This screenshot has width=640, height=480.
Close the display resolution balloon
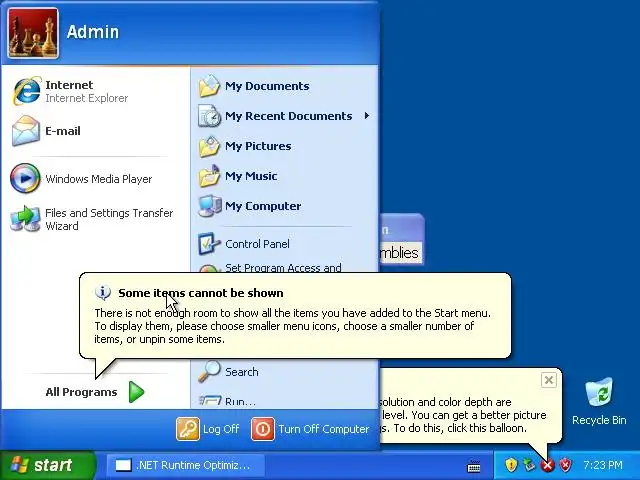pyautogui.click(x=549, y=380)
